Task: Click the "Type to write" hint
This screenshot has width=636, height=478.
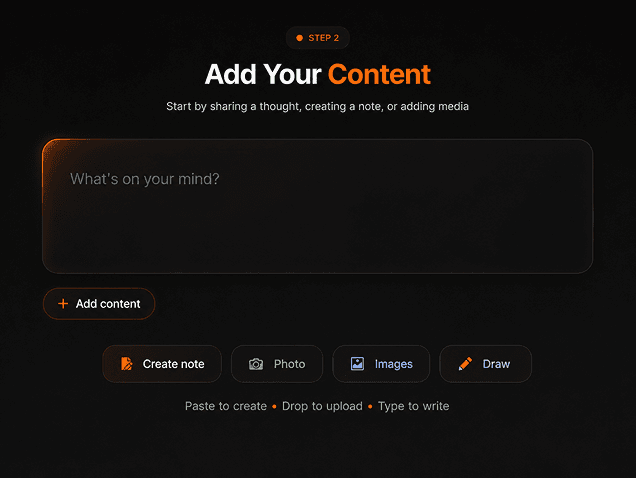Action: pos(413,406)
